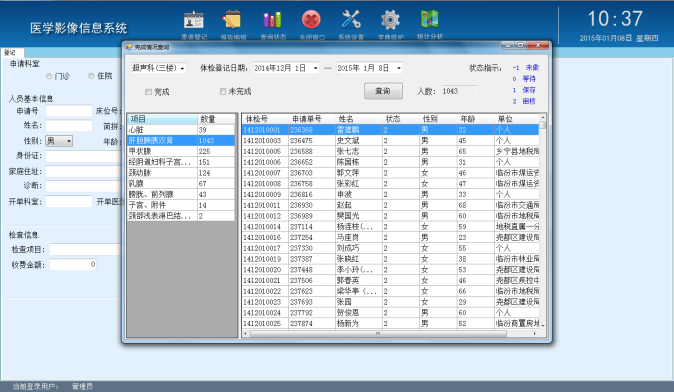Tick the 完成 checkbox
This screenshot has height=392, width=674.
point(148,92)
